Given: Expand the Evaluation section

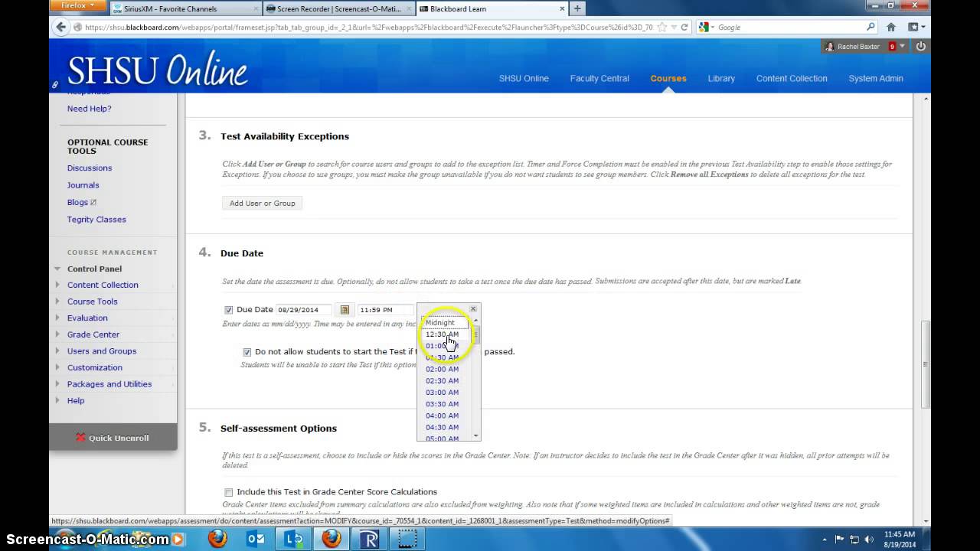Looking at the screenshot, I should click(57, 318).
